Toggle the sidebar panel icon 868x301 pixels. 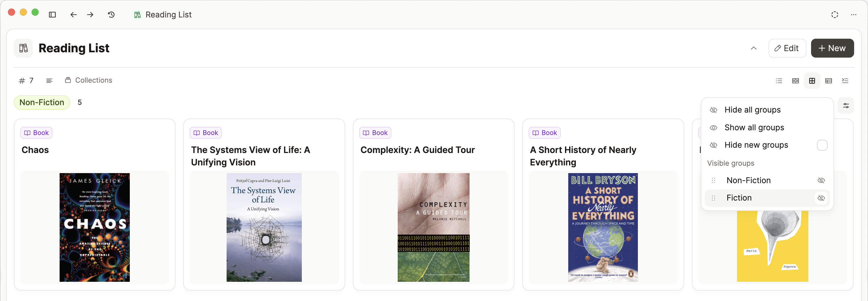pyautogui.click(x=52, y=14)
